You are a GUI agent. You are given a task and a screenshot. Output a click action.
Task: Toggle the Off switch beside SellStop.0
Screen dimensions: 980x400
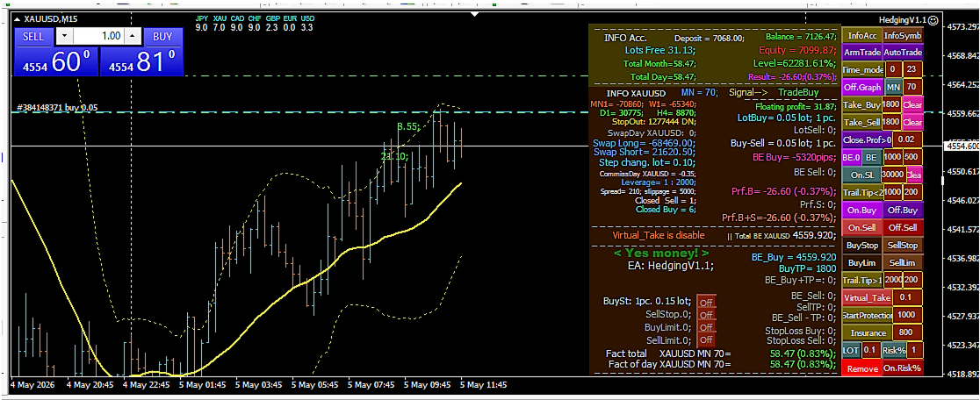coord(706,315)
